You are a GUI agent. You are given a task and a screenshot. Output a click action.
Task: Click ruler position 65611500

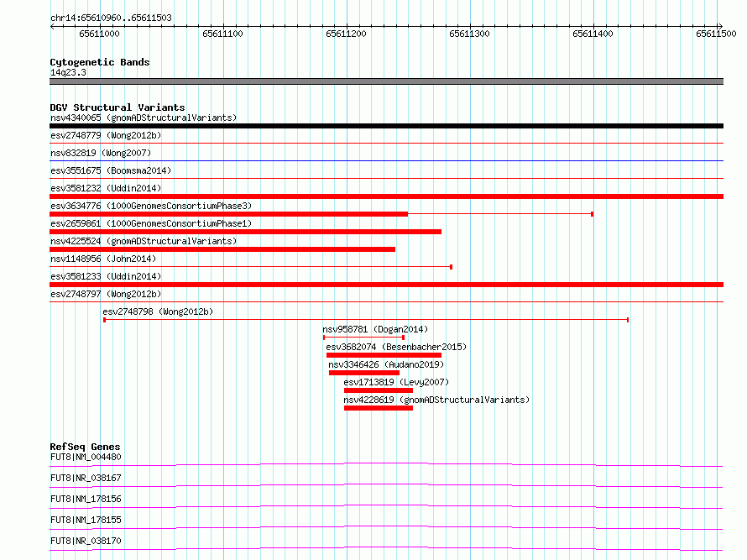(x=716, y=34)
